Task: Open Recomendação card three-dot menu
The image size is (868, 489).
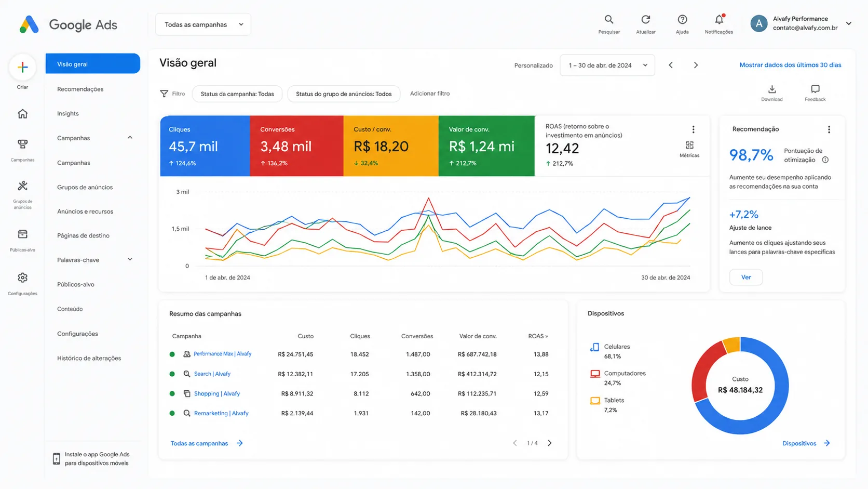Action: coord(829,129)
